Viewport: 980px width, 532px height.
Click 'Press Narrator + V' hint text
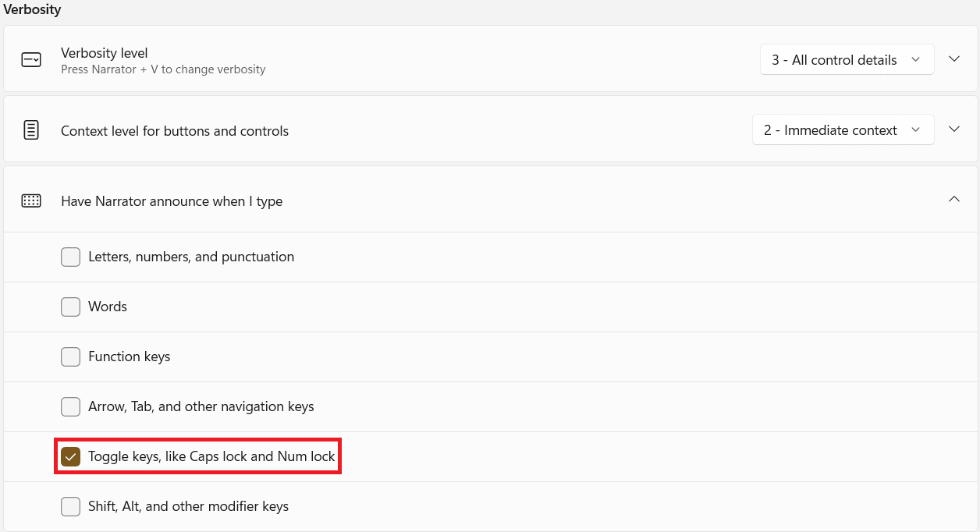pos(163,69)
